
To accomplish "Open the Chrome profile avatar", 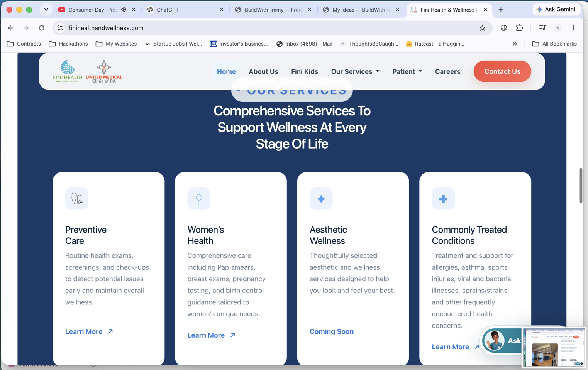I will [558, 28].
